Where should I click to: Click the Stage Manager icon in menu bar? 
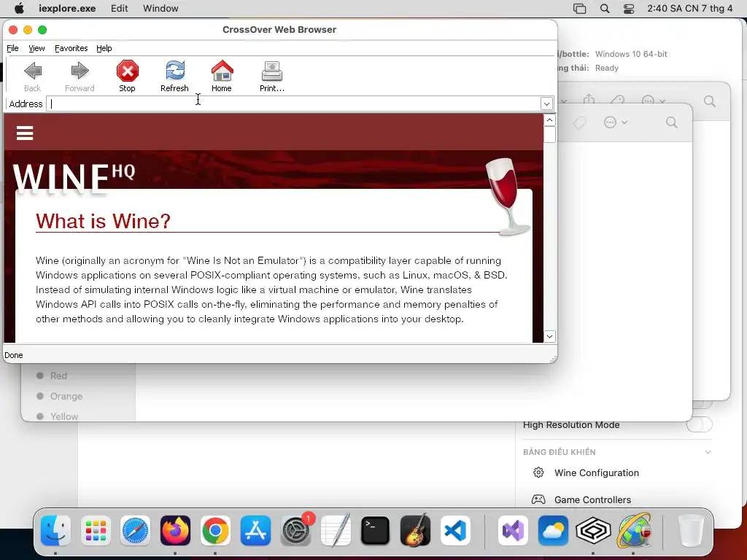(579, 9)
